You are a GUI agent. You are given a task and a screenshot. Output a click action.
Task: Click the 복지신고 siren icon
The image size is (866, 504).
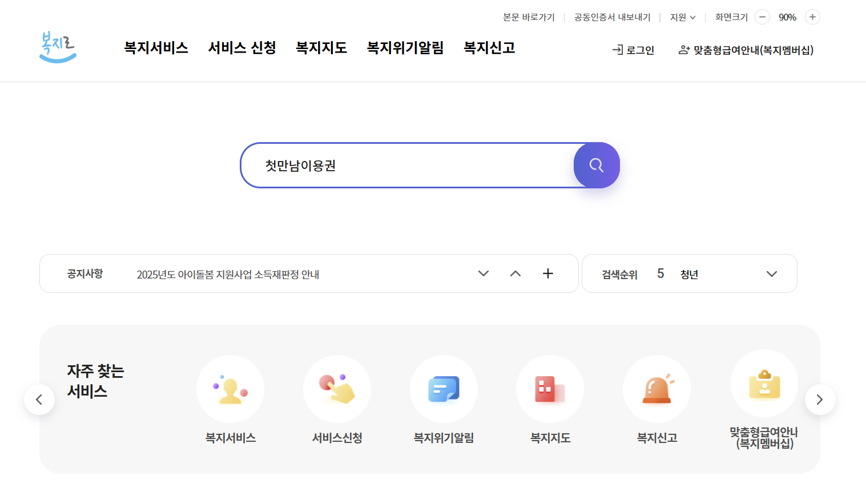click(x=656, y=389)
